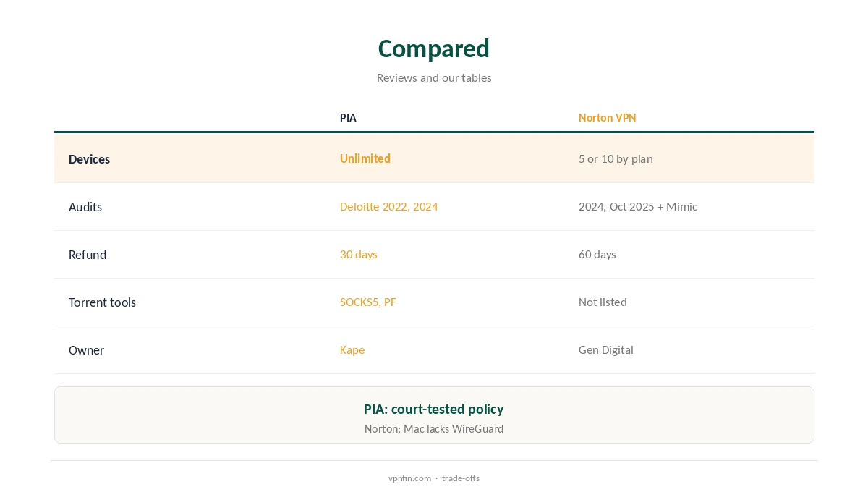
Task: Click the '30 days' refund cell
Action: click(x=358, y=254)
